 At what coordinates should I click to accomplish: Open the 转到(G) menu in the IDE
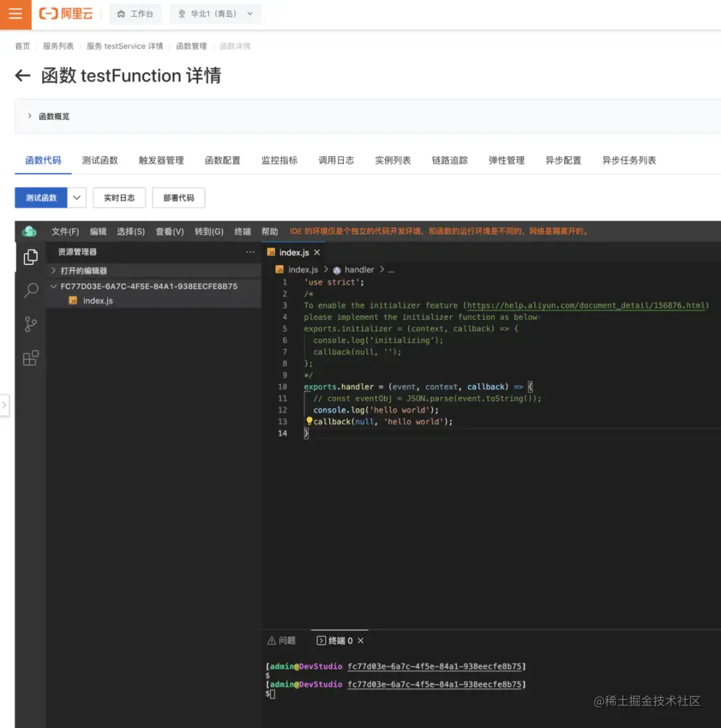click(x=209, y=231)
